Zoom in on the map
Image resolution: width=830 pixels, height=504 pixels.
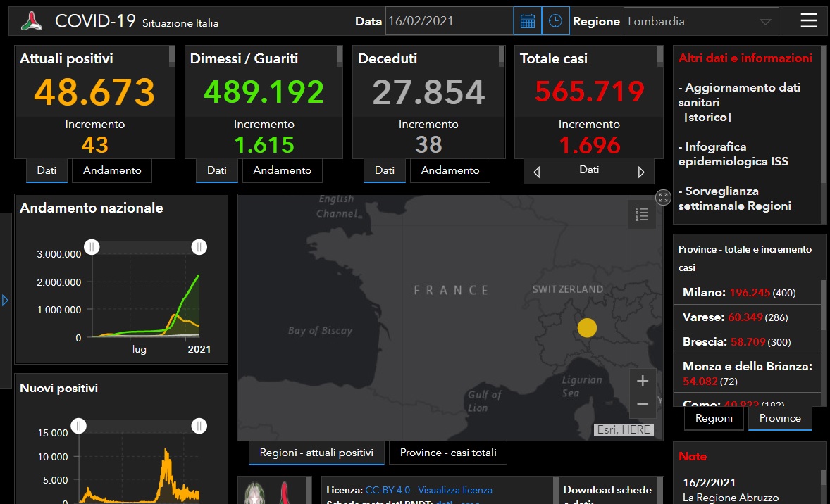(x=642, y=381)
